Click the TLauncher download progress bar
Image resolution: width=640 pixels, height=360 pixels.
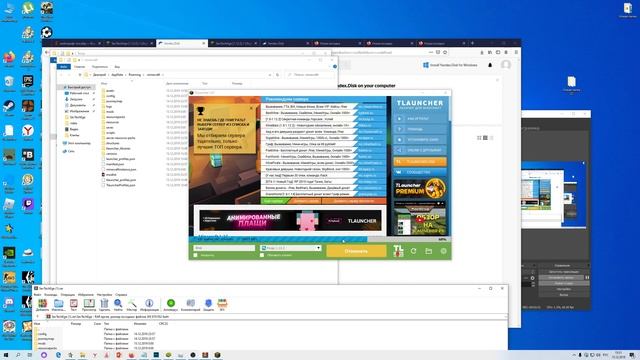(320, 239)
